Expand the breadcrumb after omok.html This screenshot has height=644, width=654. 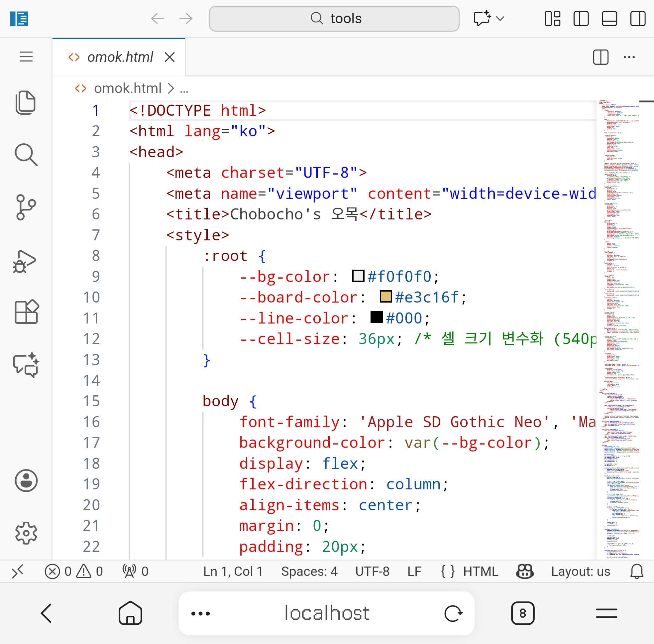(184, 89)
